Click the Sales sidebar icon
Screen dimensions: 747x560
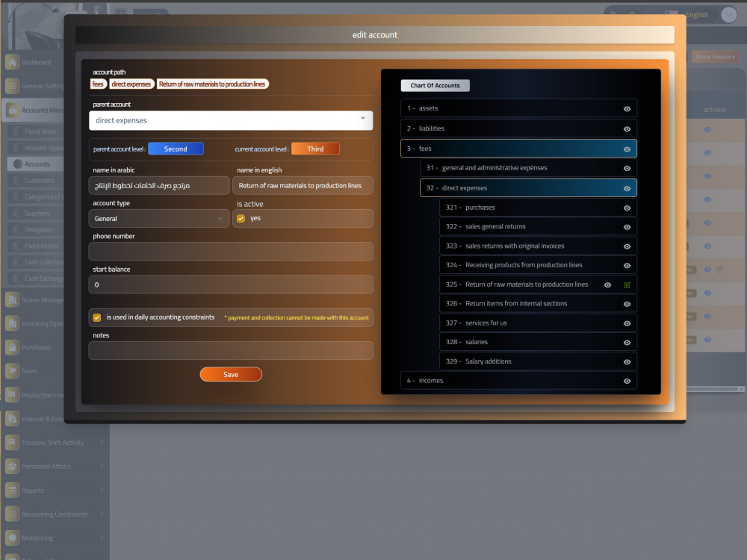(12, 371)
